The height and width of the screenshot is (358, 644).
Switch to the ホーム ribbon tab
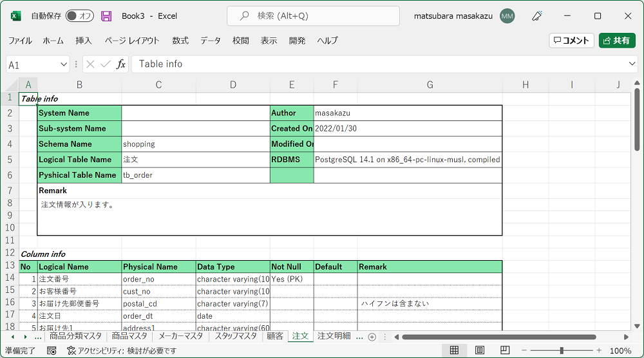pyautogui.click(x=53, y=41)
